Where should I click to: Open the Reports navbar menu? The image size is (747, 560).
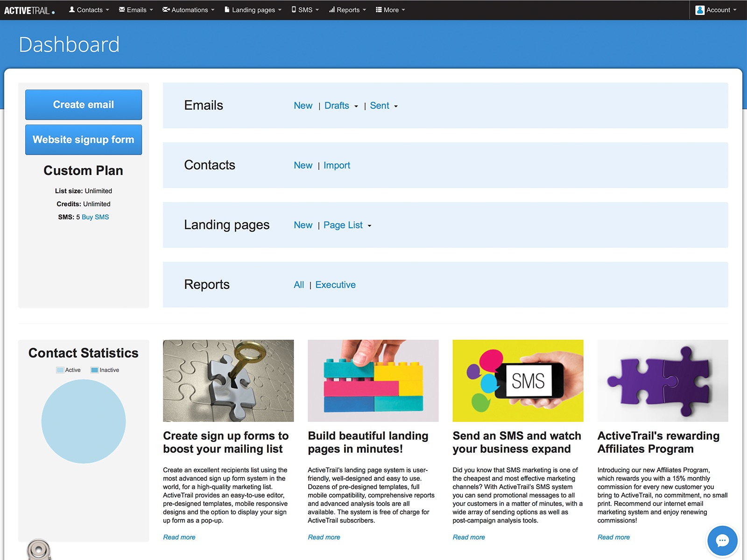pyautogui.click(x=347, y=10)
